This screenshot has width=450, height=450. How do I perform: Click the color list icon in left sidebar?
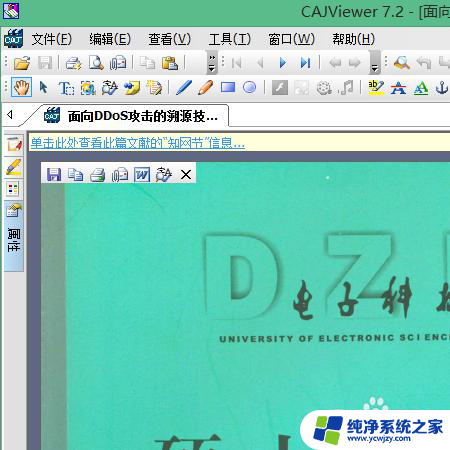point(13,189)
